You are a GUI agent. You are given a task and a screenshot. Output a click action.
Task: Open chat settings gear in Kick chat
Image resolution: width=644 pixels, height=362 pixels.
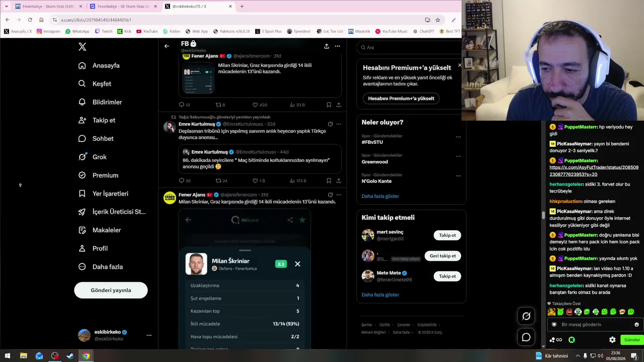(612, 340)
